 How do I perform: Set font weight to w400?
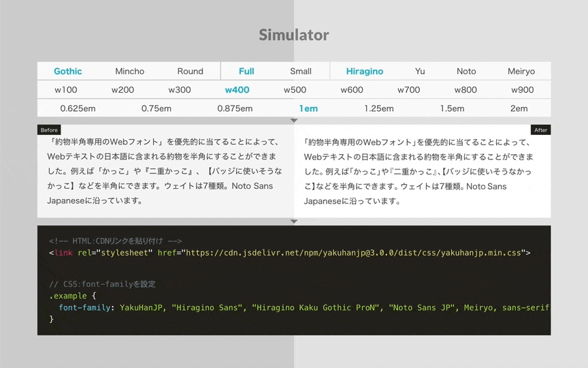pyautogui.click(x=237, y=90)
